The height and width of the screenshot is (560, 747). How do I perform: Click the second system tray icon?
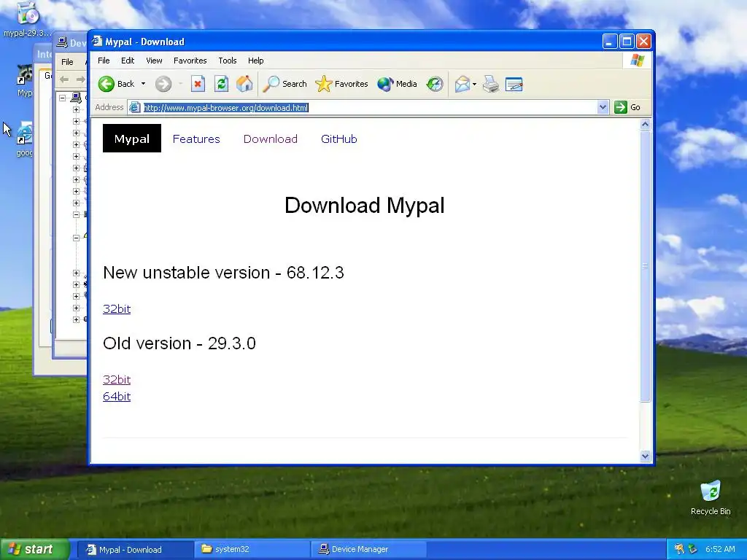pos(693,549)
